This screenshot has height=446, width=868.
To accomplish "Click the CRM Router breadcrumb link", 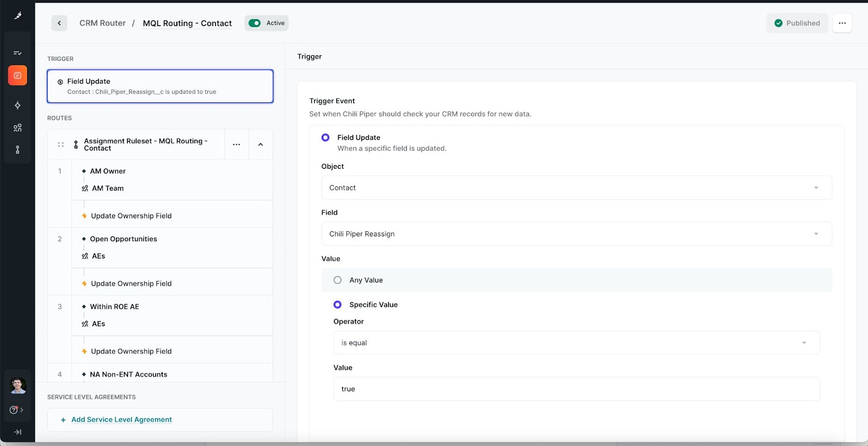I will [x=103, y=23].
